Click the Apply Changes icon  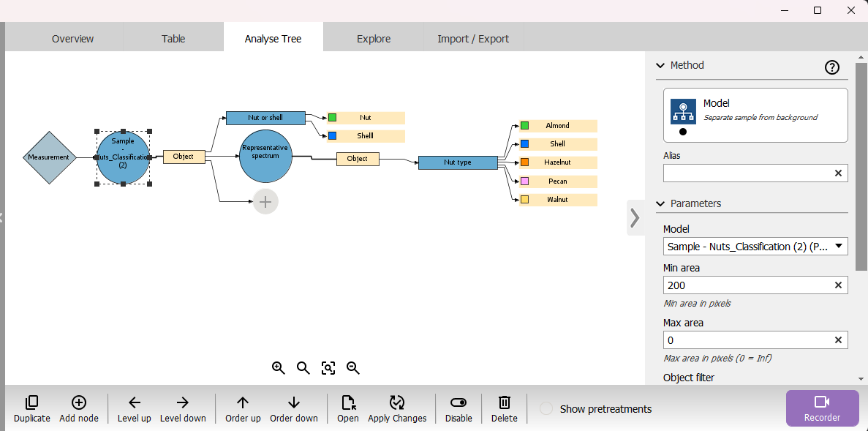tap(396, 402)
